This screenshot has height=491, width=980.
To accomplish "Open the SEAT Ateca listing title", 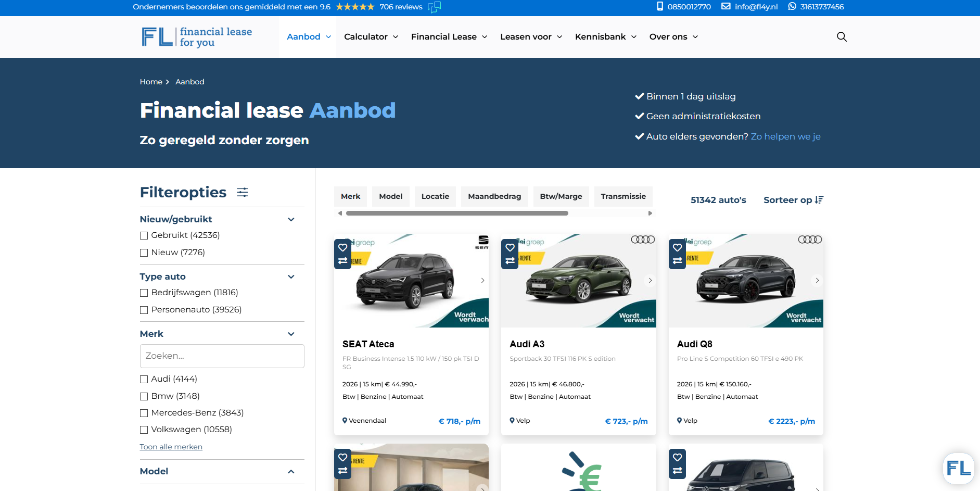I will click(368, 344).
